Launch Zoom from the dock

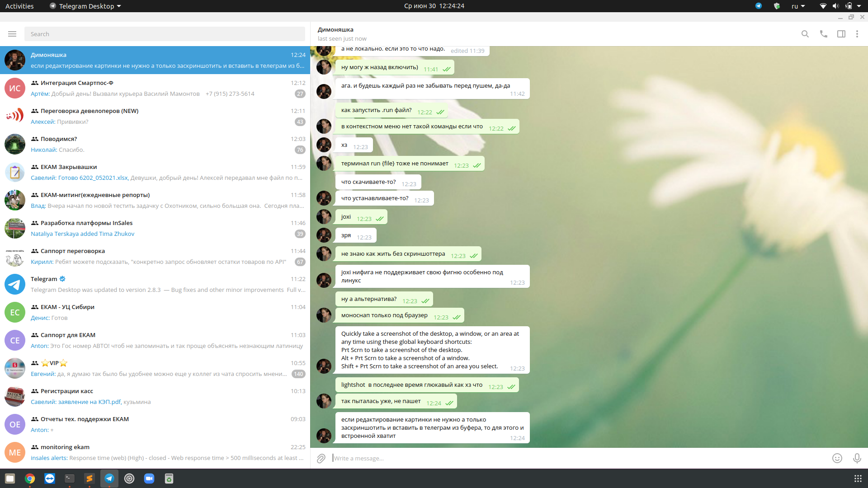click(149, 479)
